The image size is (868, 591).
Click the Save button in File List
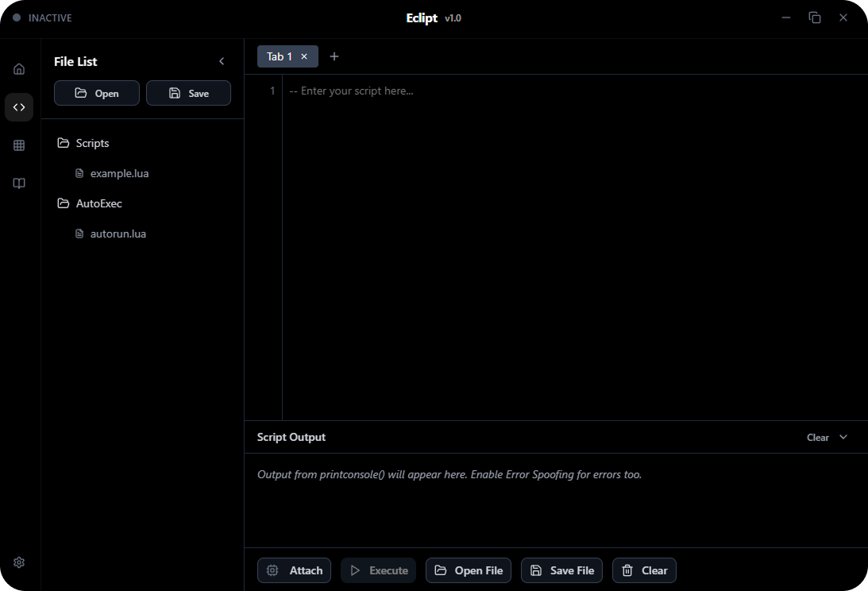188,93
